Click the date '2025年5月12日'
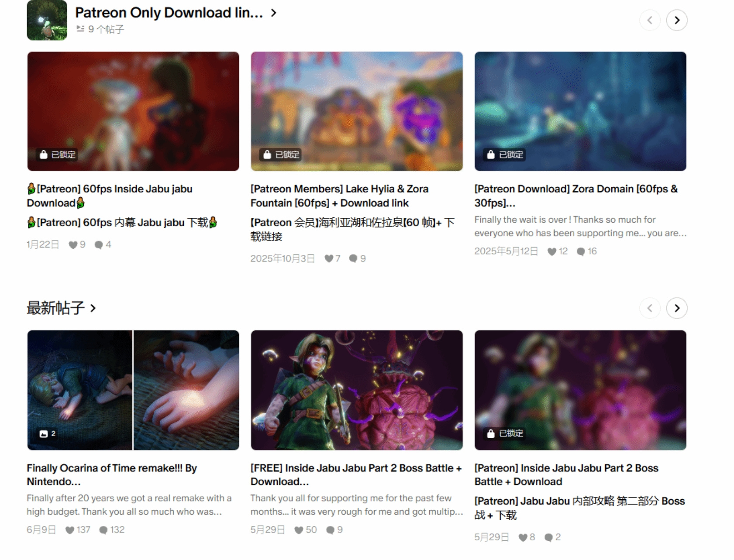734x560 pixels. coord(506,251)
